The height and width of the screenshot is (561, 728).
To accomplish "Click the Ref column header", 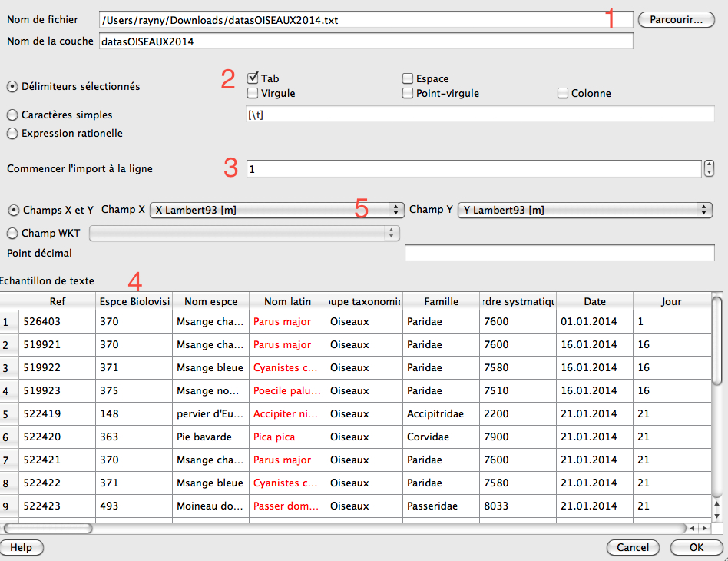I will pos(57,301).
